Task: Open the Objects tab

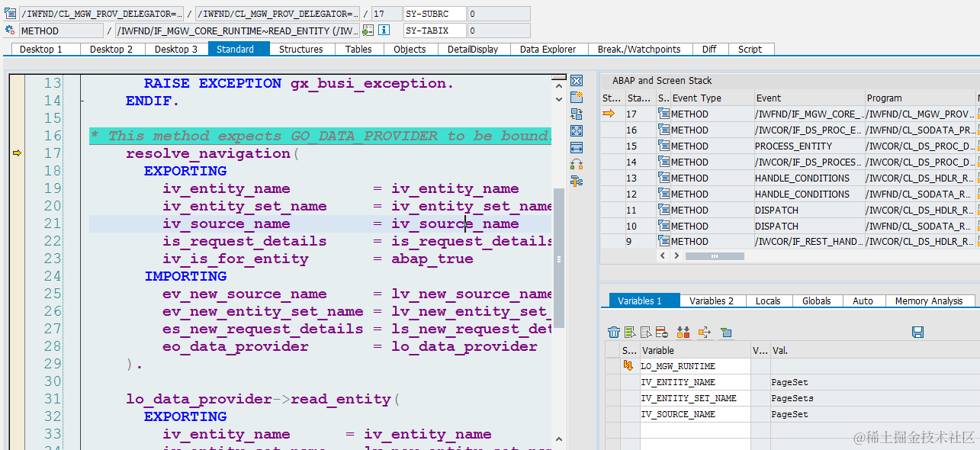Action: click(x=410, y=49)
